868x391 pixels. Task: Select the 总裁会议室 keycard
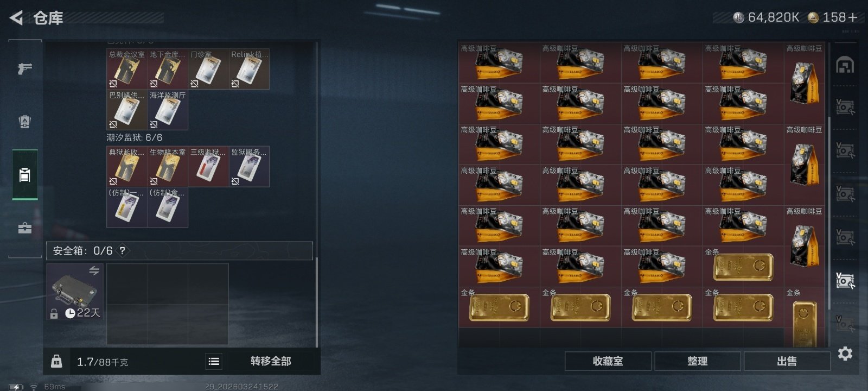point(127,69)
